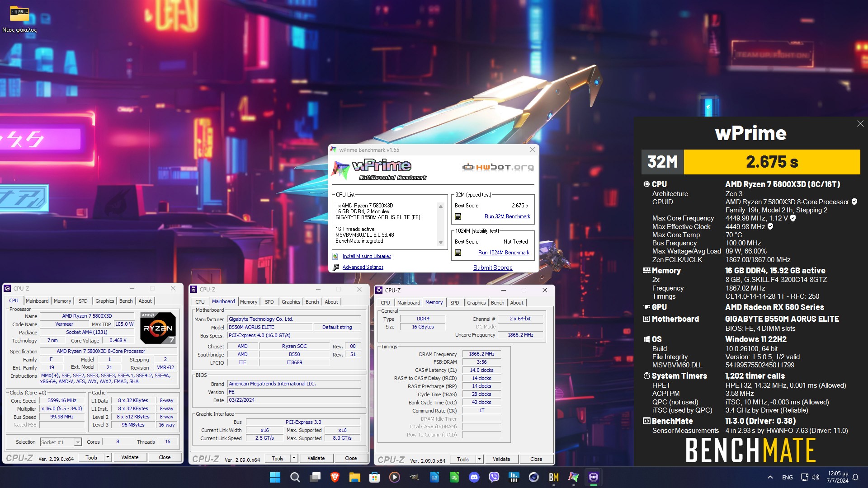Open the notification bell in the tray
This screenshot has width=868, height=488.
click(x=855, y=477)
